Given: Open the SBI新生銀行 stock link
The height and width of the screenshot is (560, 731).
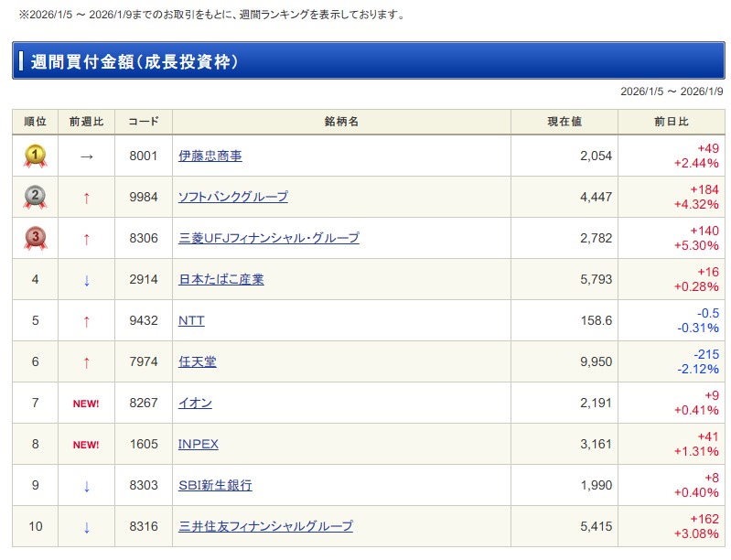Looking at the screenshot, I should [x=215, y=485].
